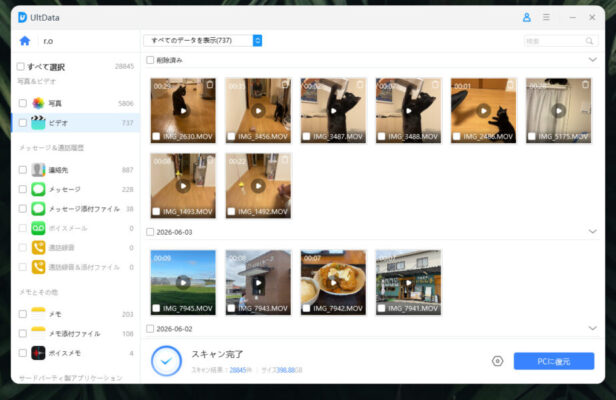Click the メモ添付ファイル icon

click(38, 333)
